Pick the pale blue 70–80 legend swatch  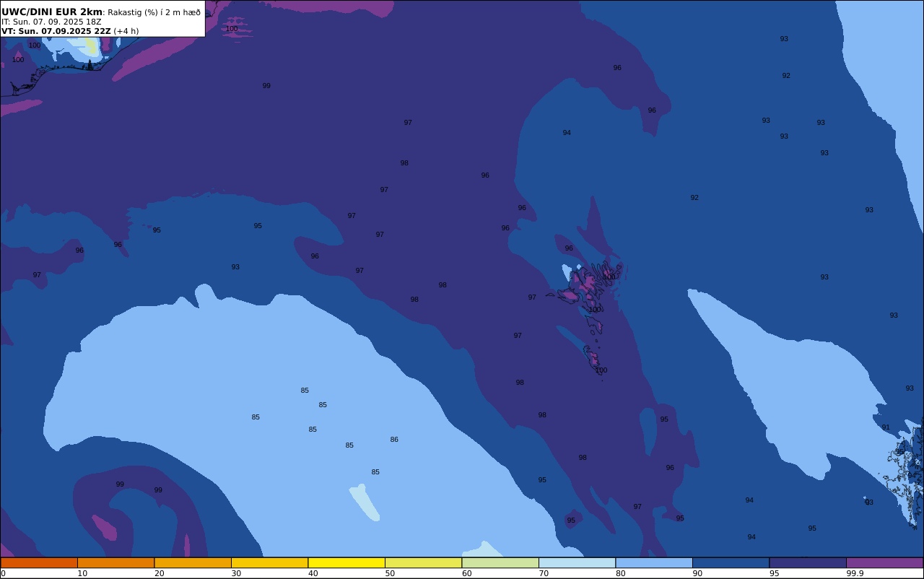[577, 562]
